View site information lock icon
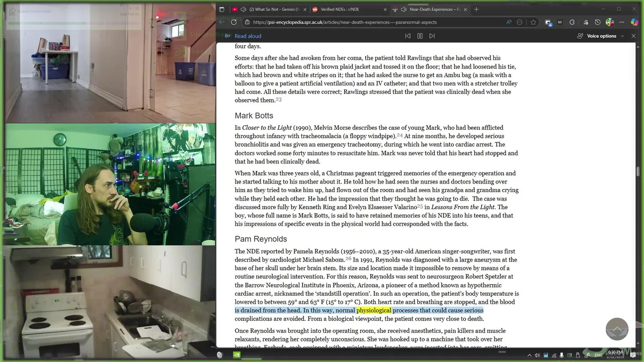 click(247, 22)
